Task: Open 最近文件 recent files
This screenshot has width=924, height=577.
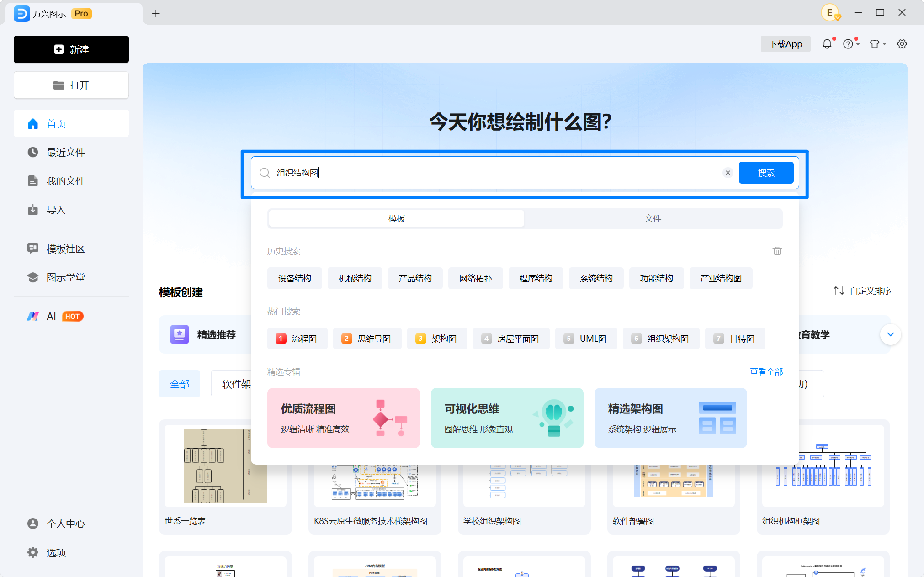Action: (x=71, y=152)
